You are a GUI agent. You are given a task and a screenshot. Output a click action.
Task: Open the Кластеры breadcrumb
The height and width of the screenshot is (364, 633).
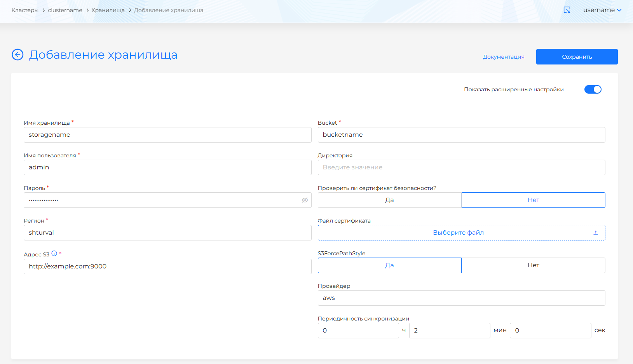point(25,10)
